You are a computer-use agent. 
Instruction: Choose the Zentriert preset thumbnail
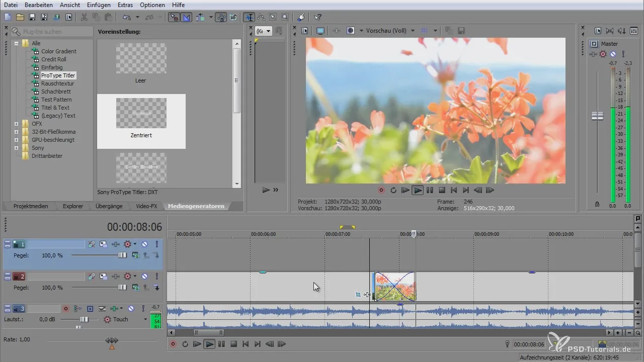[x=141, y=113]
